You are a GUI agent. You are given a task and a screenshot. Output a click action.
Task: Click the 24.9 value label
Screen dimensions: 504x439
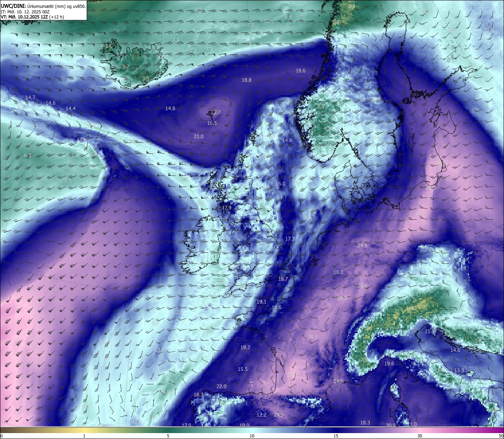279,415
